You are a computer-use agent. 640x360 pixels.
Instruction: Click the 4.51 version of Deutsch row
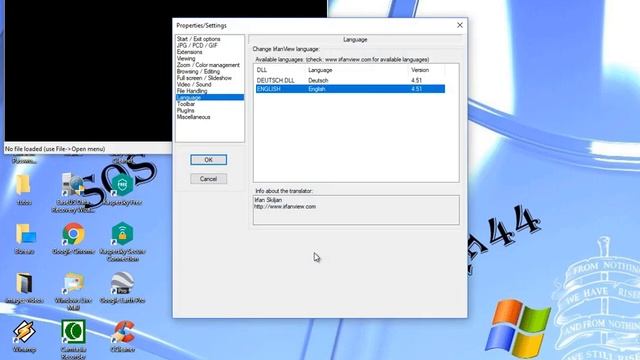tap(416, 80)
